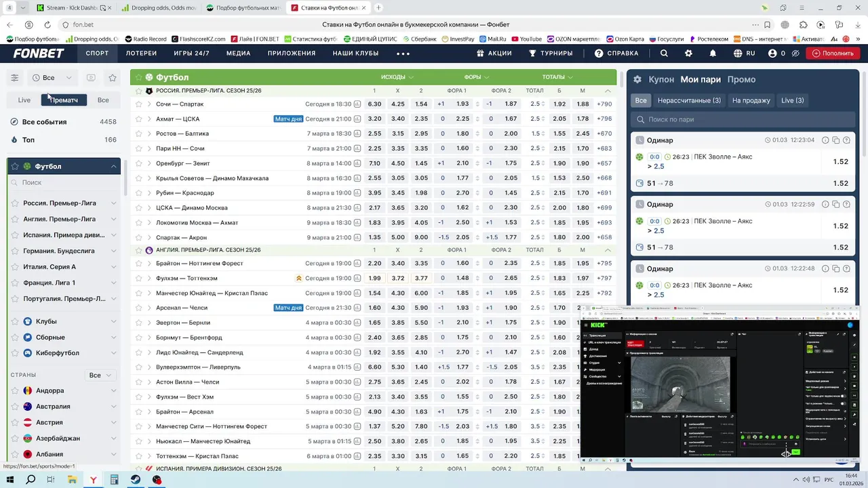Expand Германия. Бундеслига in sidebar

coord(113,251)
